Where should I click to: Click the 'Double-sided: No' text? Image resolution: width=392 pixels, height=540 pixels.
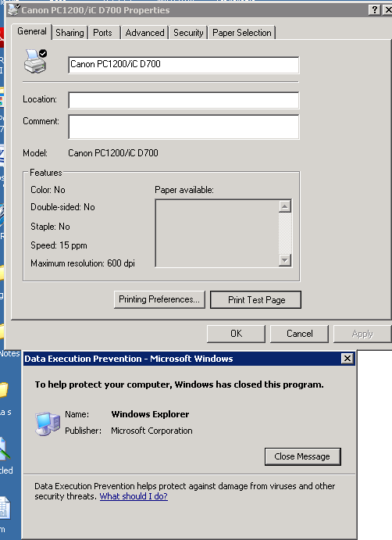(x=62, y=207)
